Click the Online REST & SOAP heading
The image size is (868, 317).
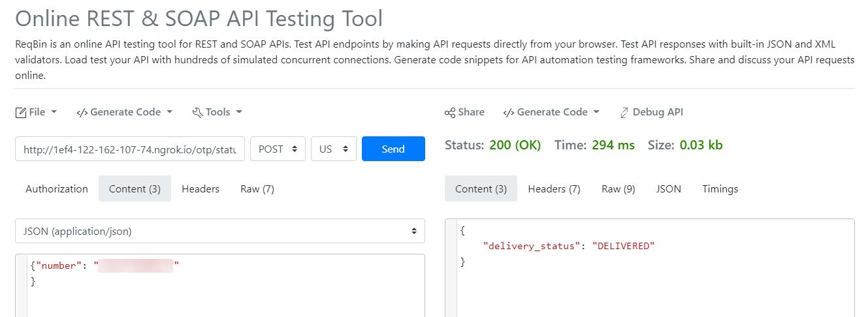pos(199,18)
